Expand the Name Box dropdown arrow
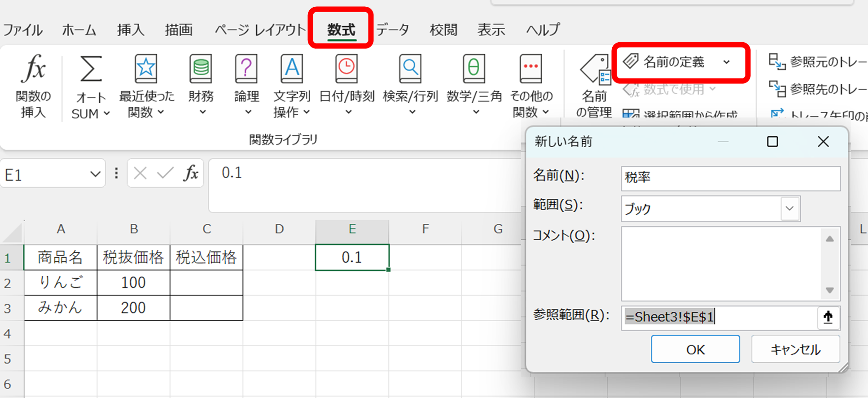The height and width of the screenshot is (401, 868). point(95,174)
